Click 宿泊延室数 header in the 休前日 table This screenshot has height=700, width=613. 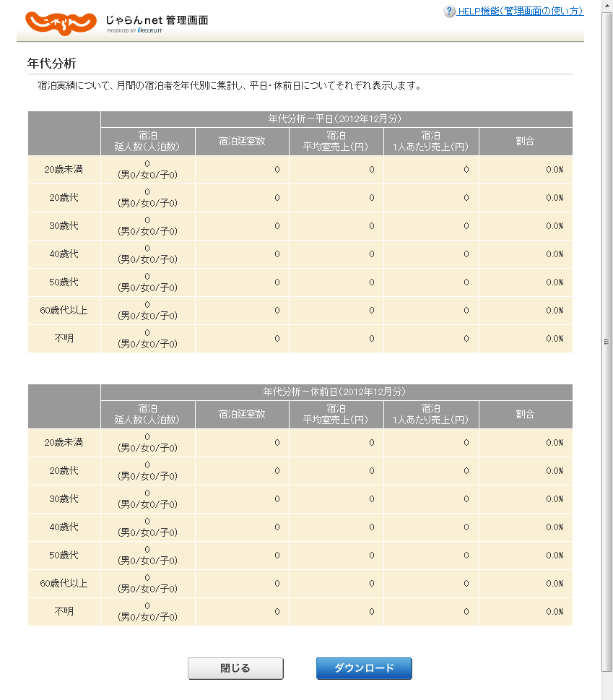click(x=242, y=415)
